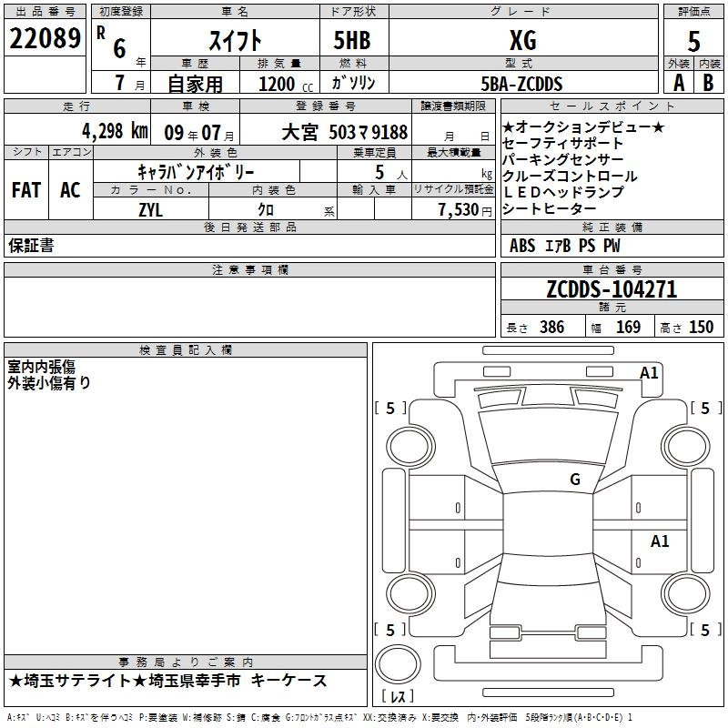Click the LEDヘッドランプ sales point
Viewport: 728px width, 728px height.
click(563, 192)
